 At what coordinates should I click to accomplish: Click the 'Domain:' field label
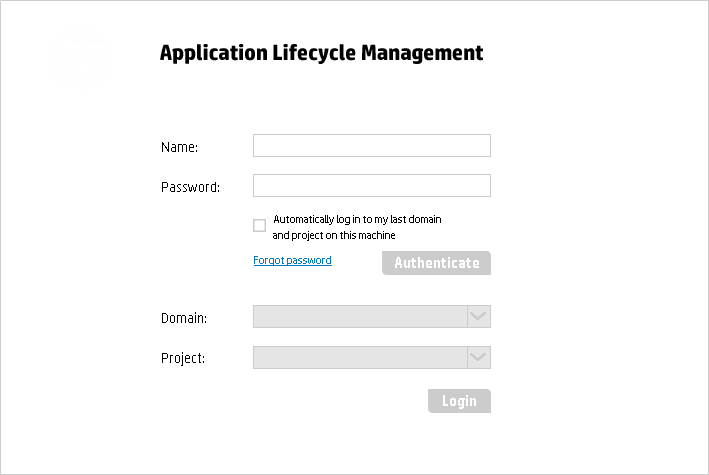[x=184, y=318]
